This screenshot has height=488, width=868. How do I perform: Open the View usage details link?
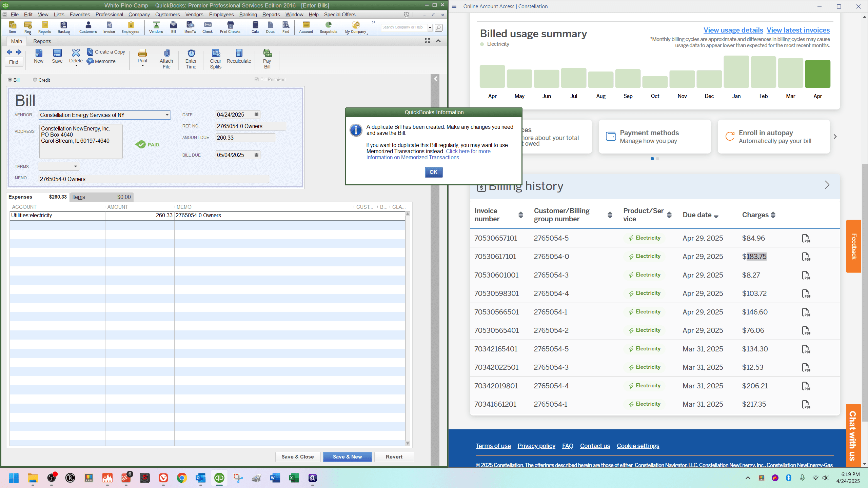click(733, 30)
